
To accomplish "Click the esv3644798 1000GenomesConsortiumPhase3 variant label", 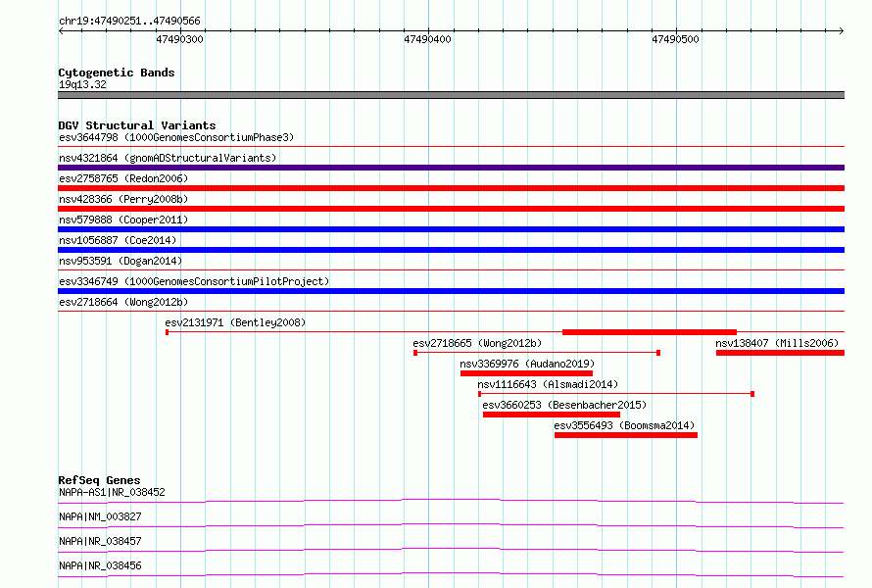I will pyautogui.click(x=176, y=137).
